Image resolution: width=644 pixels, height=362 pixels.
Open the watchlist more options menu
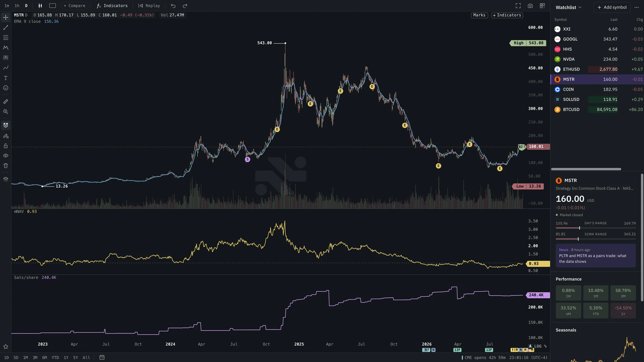click(x=636, y=8)
